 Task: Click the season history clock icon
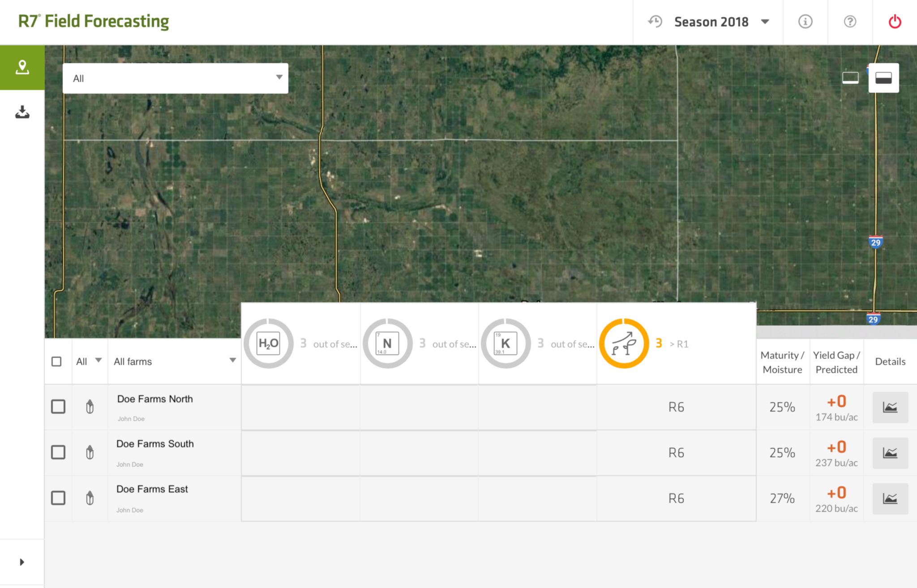pos(655,21)
